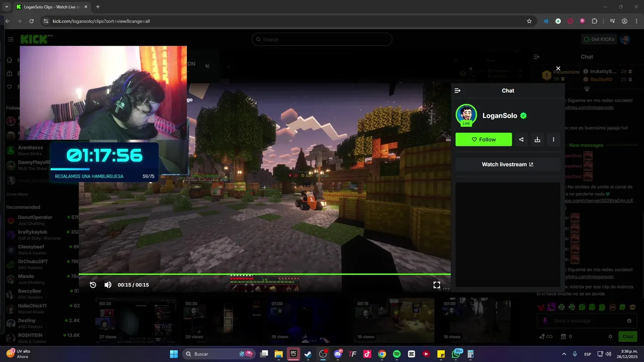644x362 pixels.
Task: Open the clip's more options menu
Action: pos(553,139)
